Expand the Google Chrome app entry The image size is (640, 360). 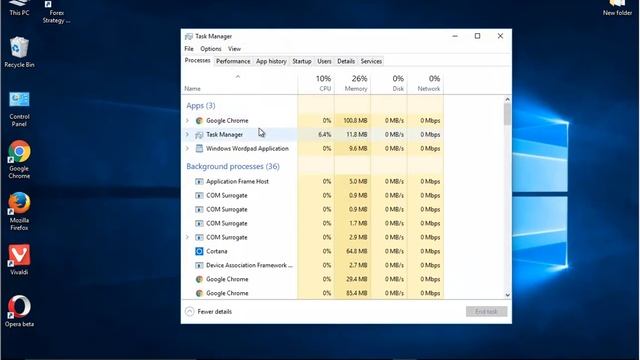click(x=187, y=121)
